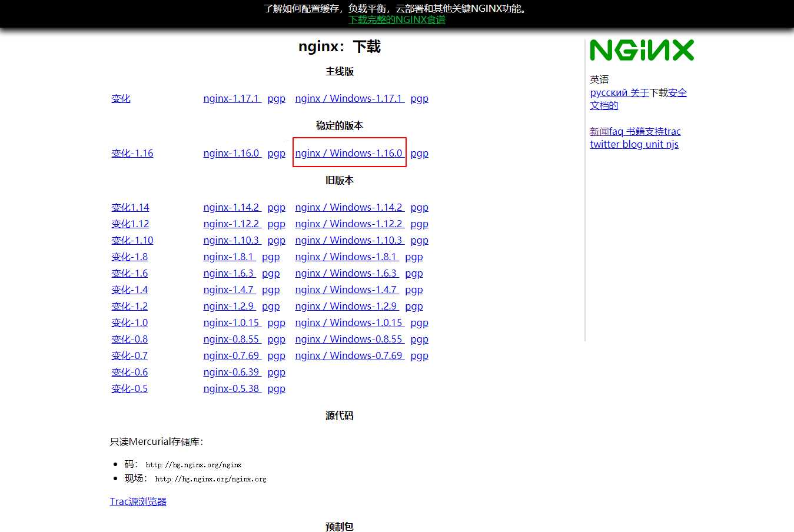Open the 变化-0.8 changes link
The height and width of the screenshot is (532, 794).
click(x=129, y=339)
